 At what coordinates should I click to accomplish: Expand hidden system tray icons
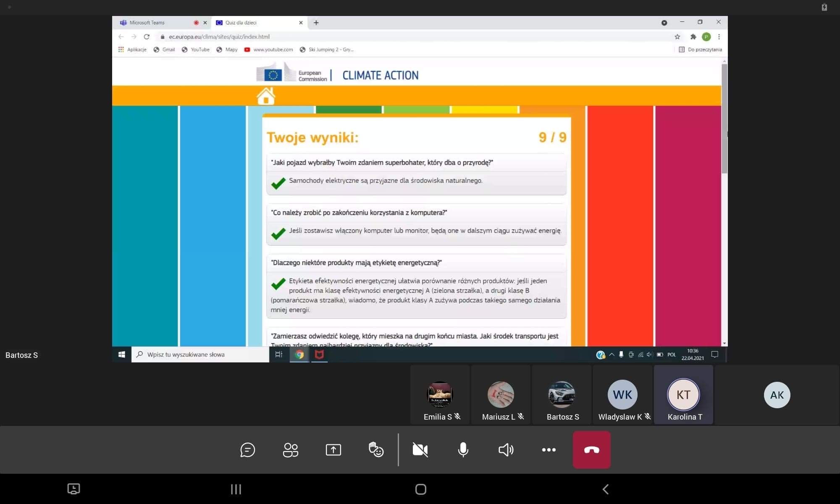[612, 354]
